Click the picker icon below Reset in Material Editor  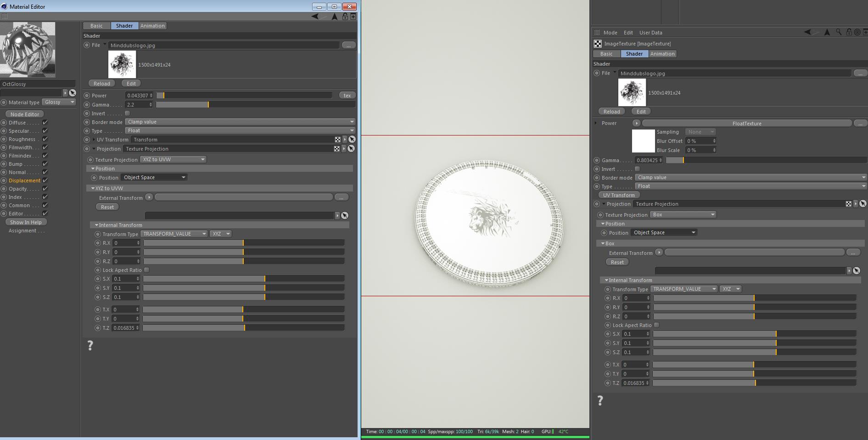coord(345,215)
